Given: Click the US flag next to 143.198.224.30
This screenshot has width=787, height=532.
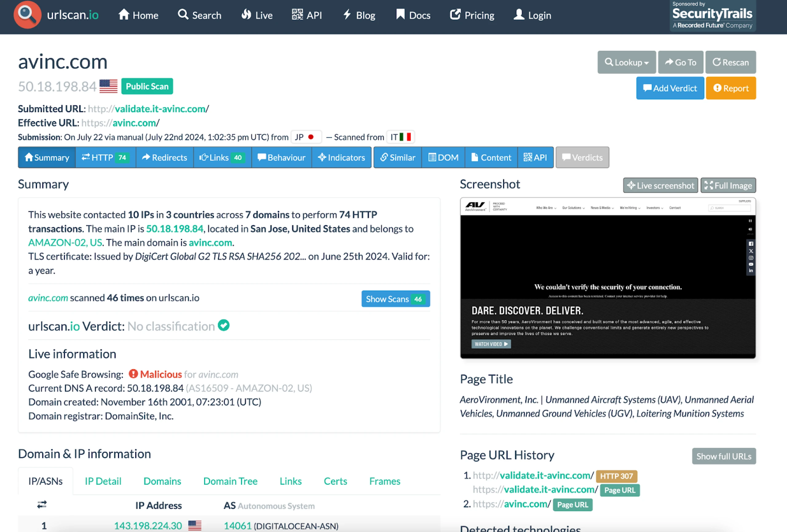Looking at the screenshot, I should pyautogui.click(x=195, y=525).
